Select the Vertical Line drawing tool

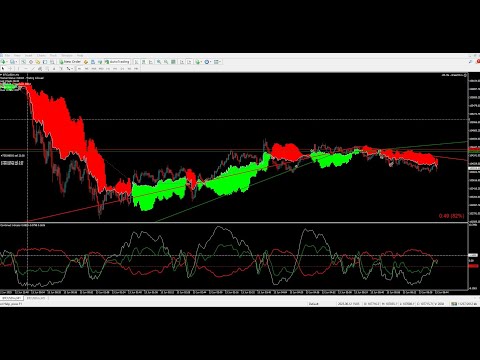pyautogui.click(x=18, y=68)
